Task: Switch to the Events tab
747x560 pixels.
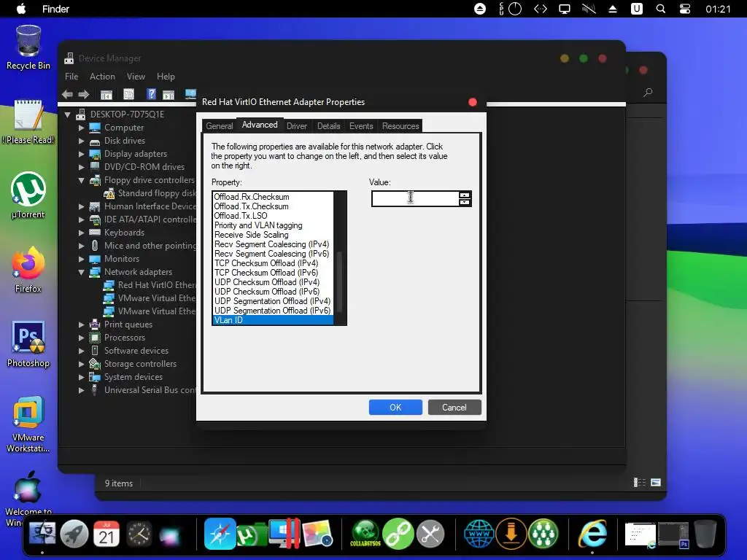Action: coord(361,126)
